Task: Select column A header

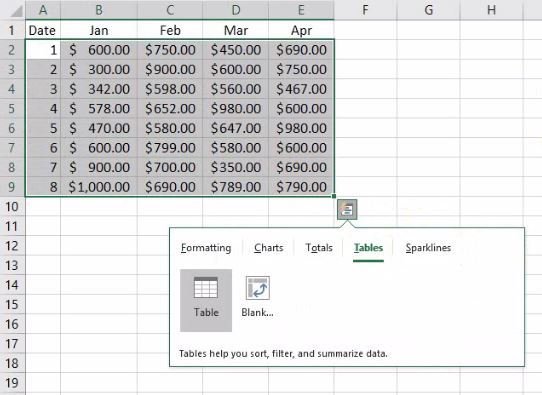Action: tap(43, 10)
